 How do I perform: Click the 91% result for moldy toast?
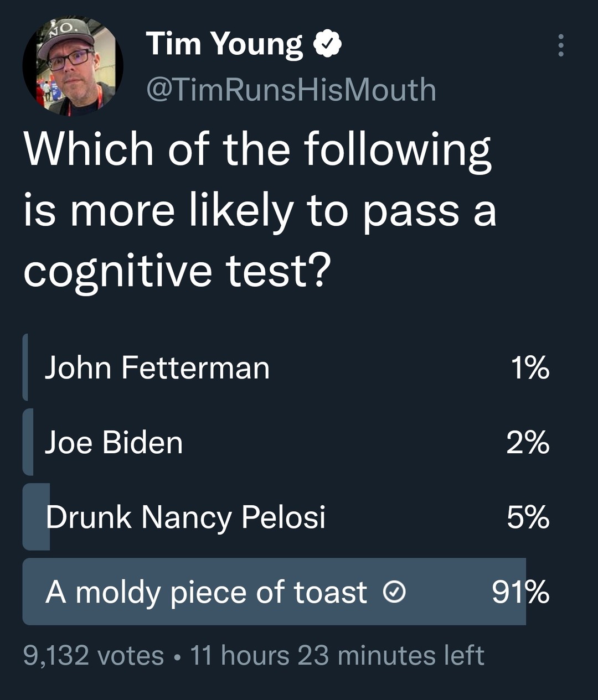tap(520, 593)
